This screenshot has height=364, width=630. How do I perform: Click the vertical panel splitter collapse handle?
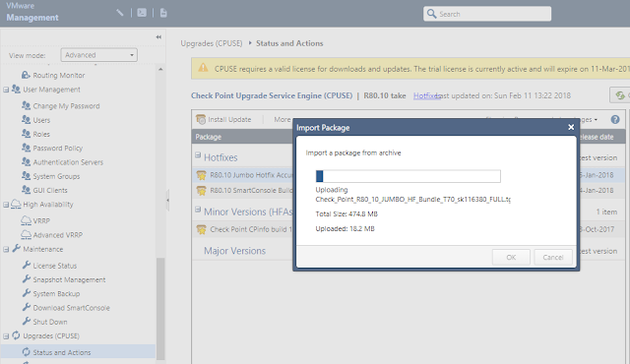coord(167,200)
